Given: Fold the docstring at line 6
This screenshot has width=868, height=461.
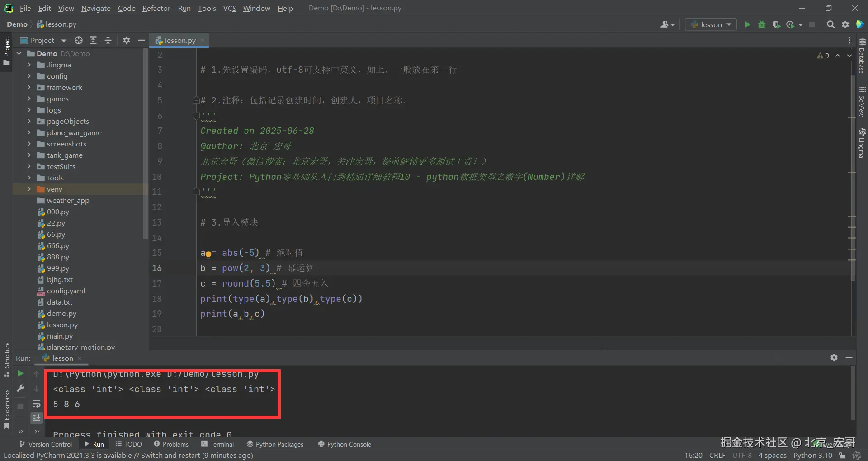Looking at the screenshot, I should click(x=196, y=116).
